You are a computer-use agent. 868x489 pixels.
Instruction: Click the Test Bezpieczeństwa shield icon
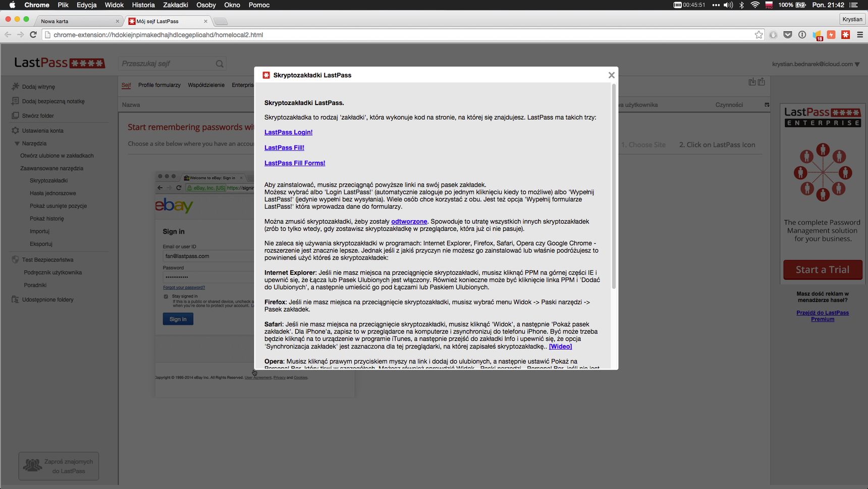point(15,259)
